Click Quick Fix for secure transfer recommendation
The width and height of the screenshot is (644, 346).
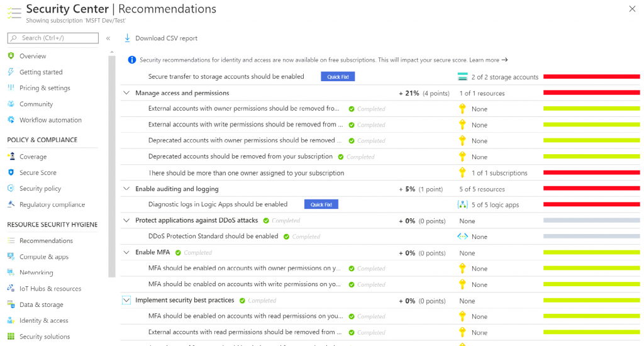tap(338, 77)
